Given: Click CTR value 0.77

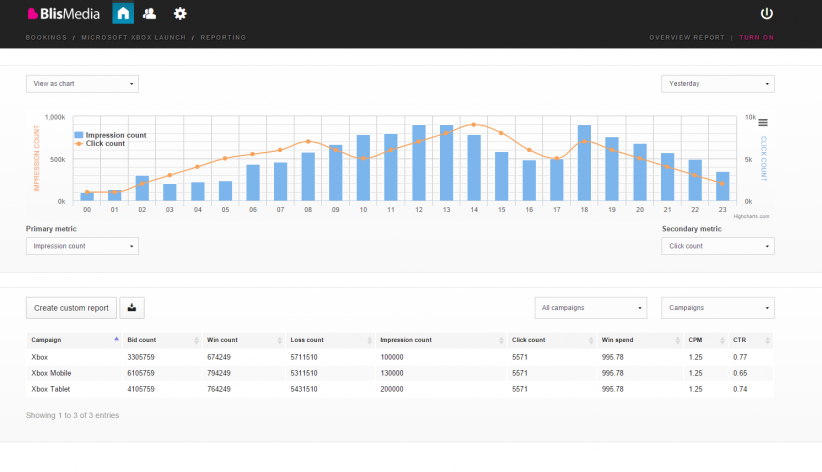Looking at the screenshot, I should pos(740,358).
